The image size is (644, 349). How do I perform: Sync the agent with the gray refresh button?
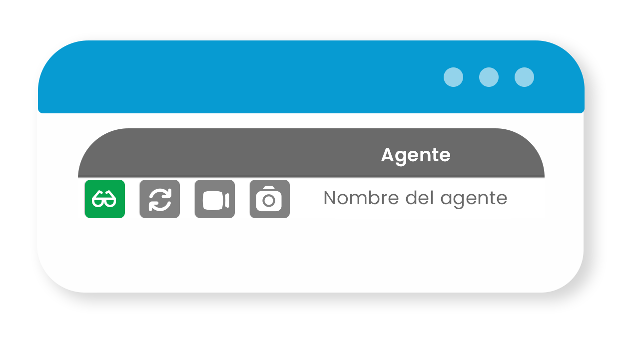tap(159, 199)
